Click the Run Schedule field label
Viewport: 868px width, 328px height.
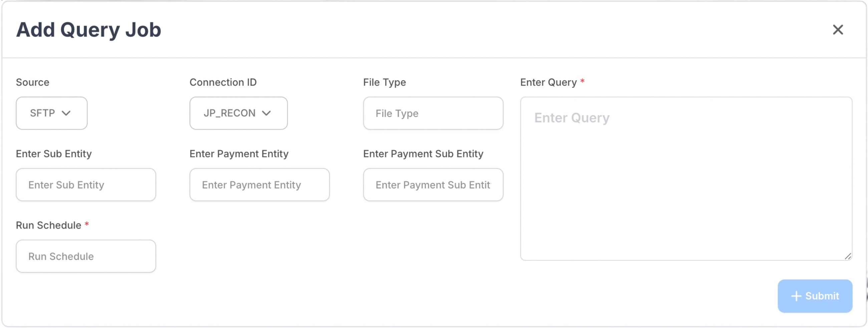coord(48,225)
